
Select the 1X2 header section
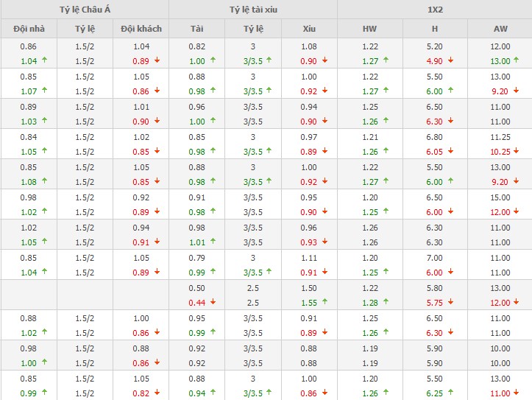click(434, 10)
